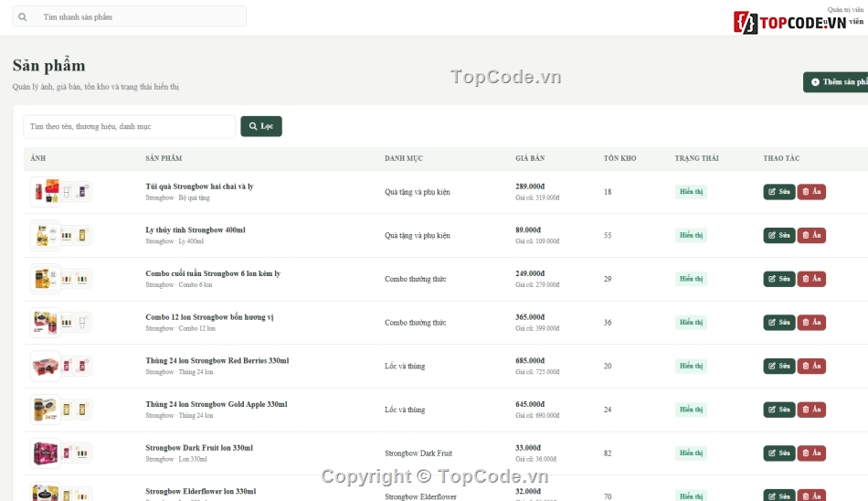The width and height of the screenshot is (868, 501).
Task: Click 'Strongbow Dark Fruit lon 330ml' name
Action: (x=199, y=448)
